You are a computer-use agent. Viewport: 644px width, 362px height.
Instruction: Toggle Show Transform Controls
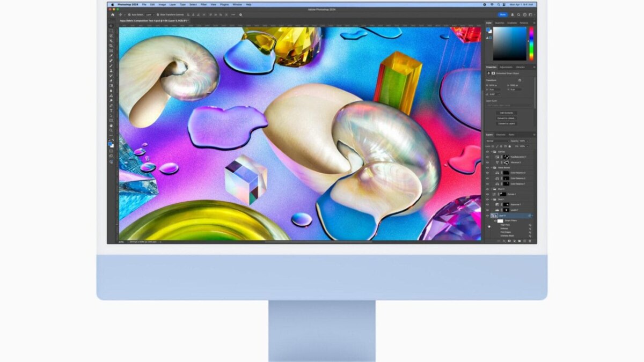[157, 14]
